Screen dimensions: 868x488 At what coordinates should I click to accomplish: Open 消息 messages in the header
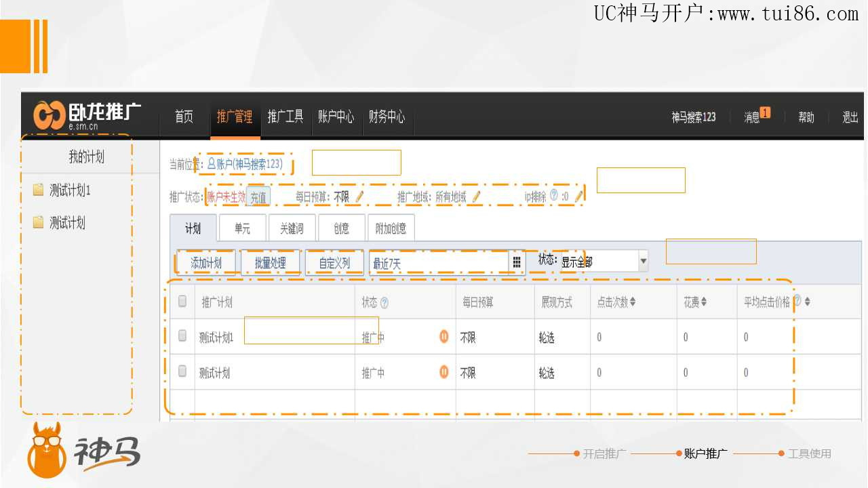pyautogui.click(x=752, y=117)
